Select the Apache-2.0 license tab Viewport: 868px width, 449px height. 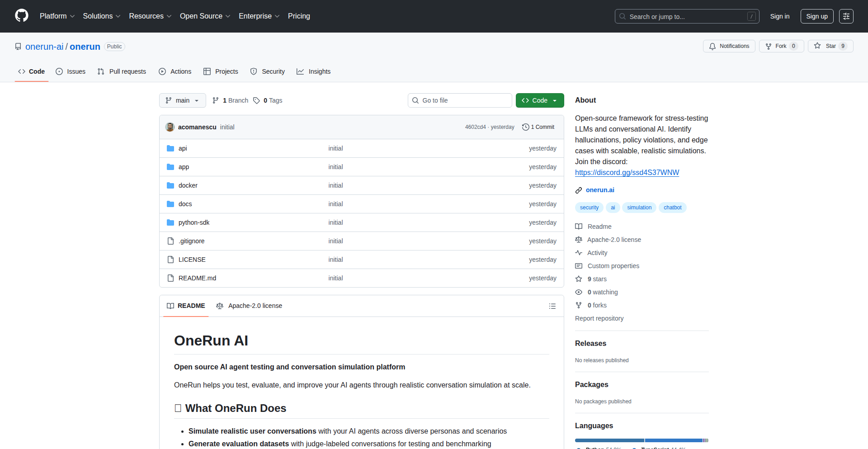click(x=249, y=306)
